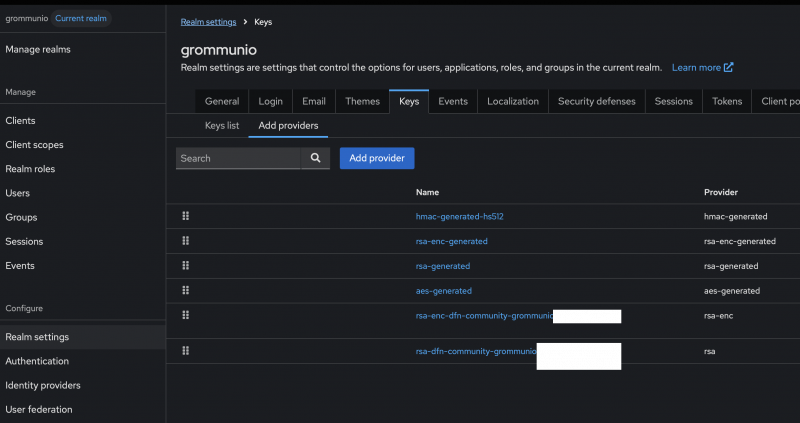Click into the provider Search field

point(238,158)
